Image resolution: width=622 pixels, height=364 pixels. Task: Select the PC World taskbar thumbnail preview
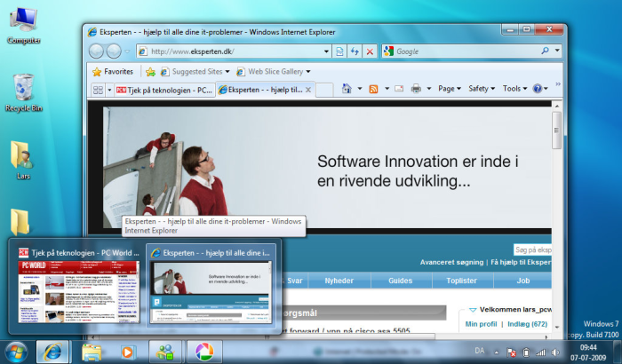tap(78, 286)
